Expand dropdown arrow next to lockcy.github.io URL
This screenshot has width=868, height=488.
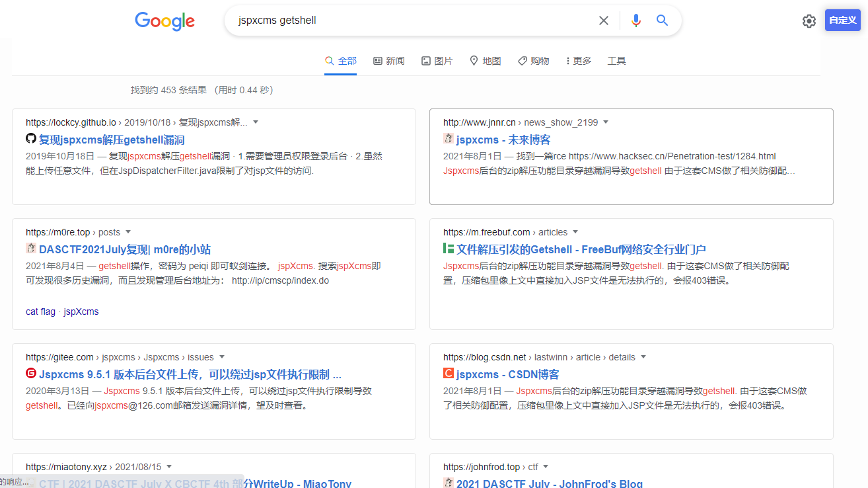tap(256, 122)
